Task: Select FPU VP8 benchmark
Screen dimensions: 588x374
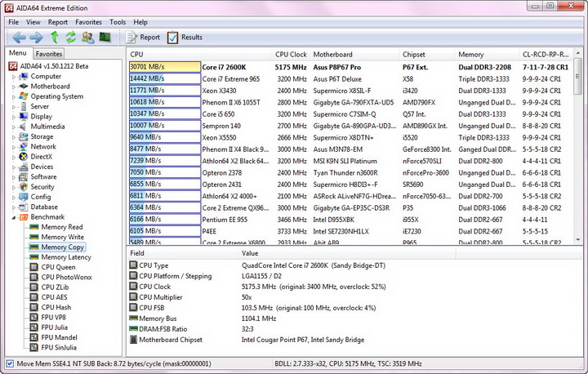Action: click(53, 318)
